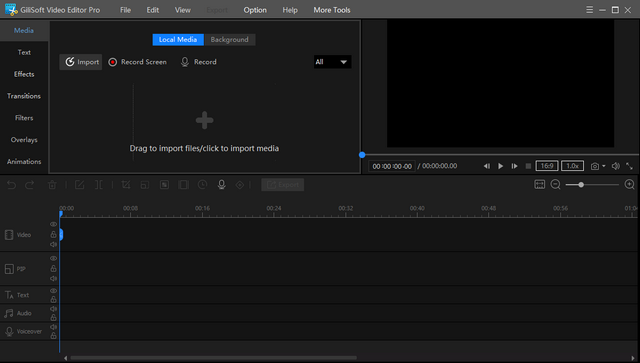
Task: Switch to the Local Media tab
Action: 178,40
